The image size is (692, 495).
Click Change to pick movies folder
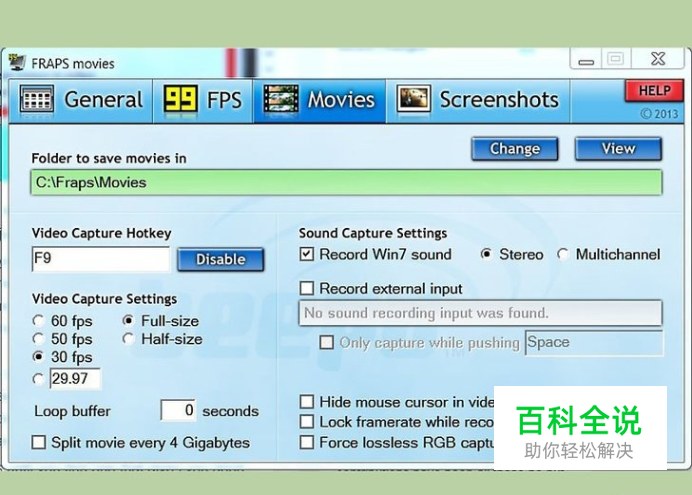click(515, 149)
